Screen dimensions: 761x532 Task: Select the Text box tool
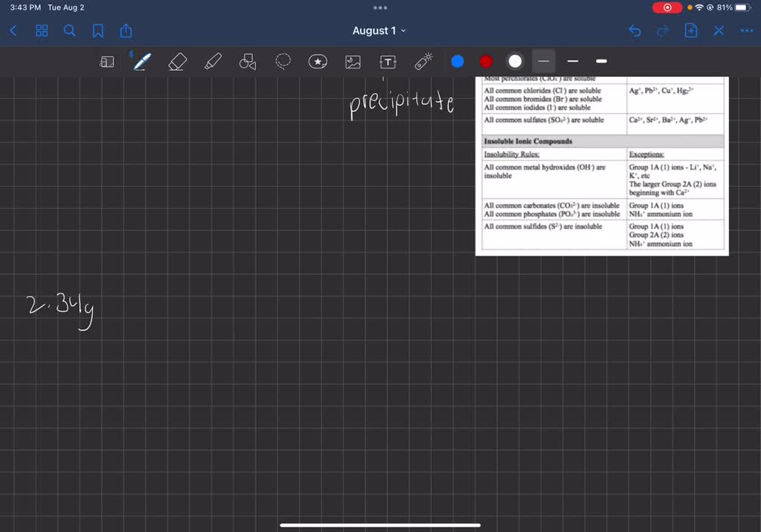(388, 62)
